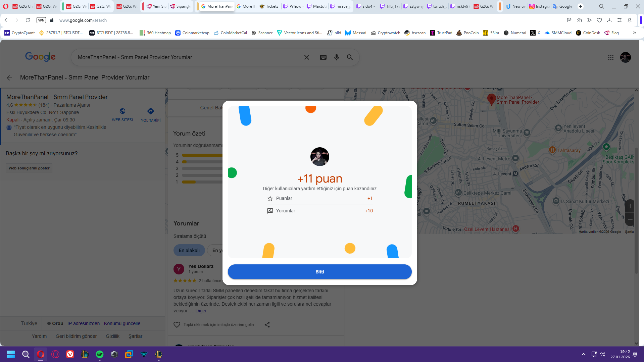This screenshot has height=362, width=644.
Task: Zoom out on the map
Action: pos(630,220)
